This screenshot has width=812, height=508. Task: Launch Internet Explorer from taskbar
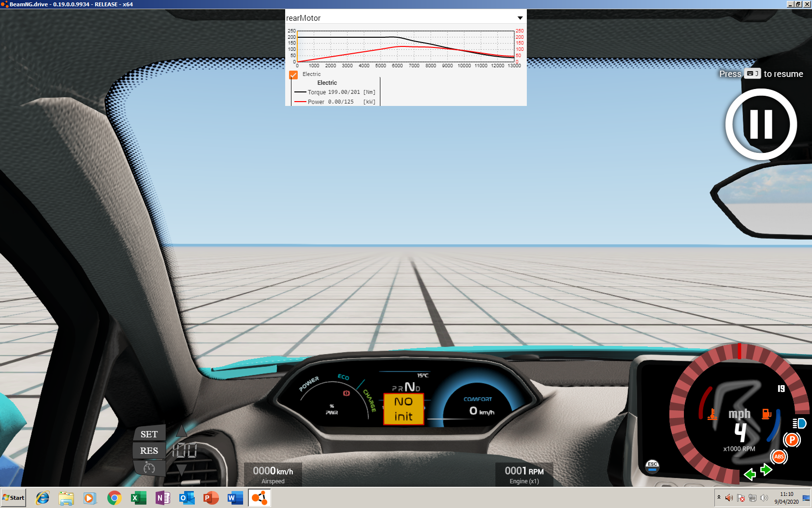[x=43, y=497]
